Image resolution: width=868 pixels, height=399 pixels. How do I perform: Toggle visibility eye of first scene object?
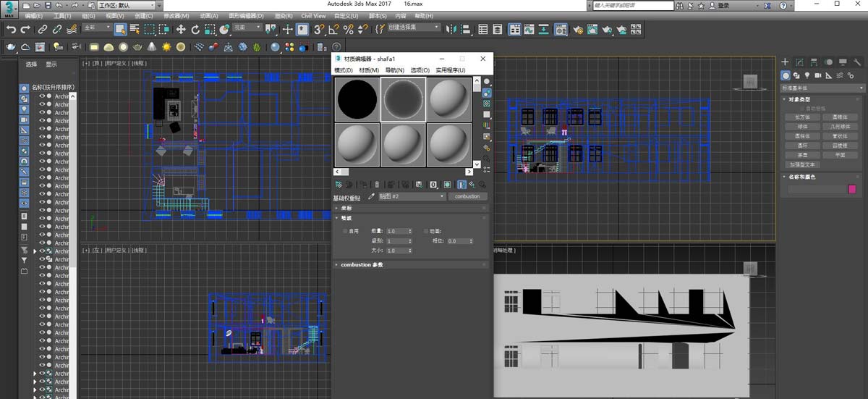[42, 96]
